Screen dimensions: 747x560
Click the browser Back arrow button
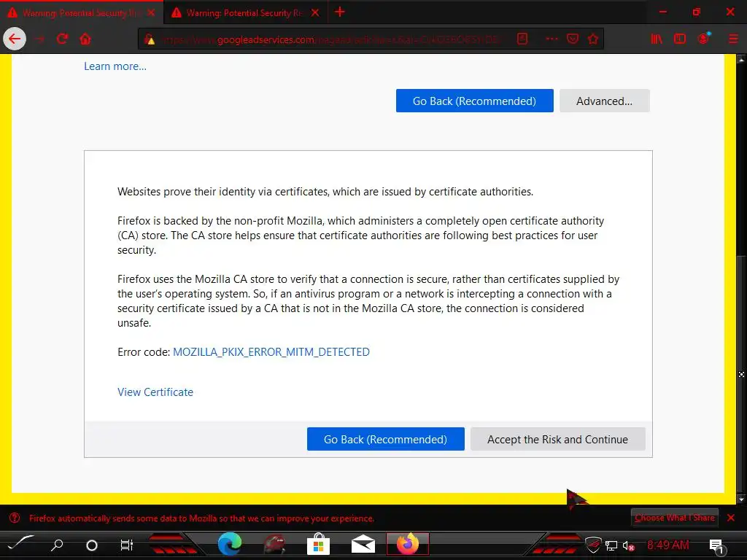[15, 39]
